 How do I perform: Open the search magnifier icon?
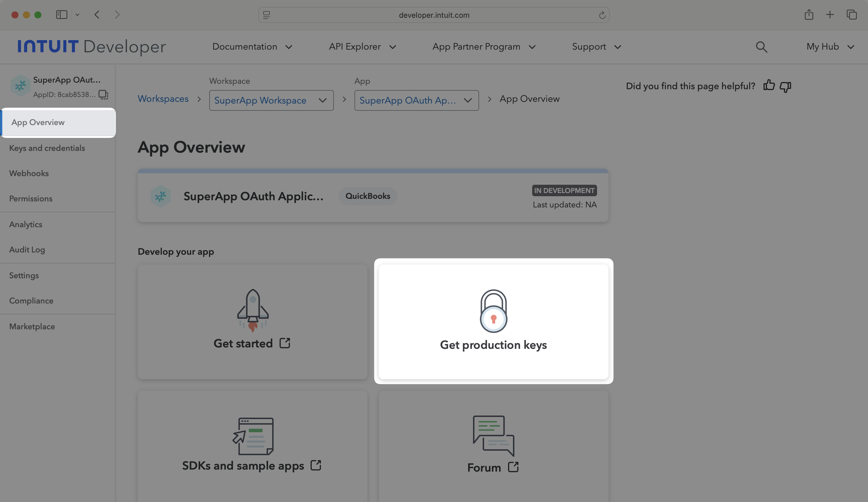pos(762,47)
